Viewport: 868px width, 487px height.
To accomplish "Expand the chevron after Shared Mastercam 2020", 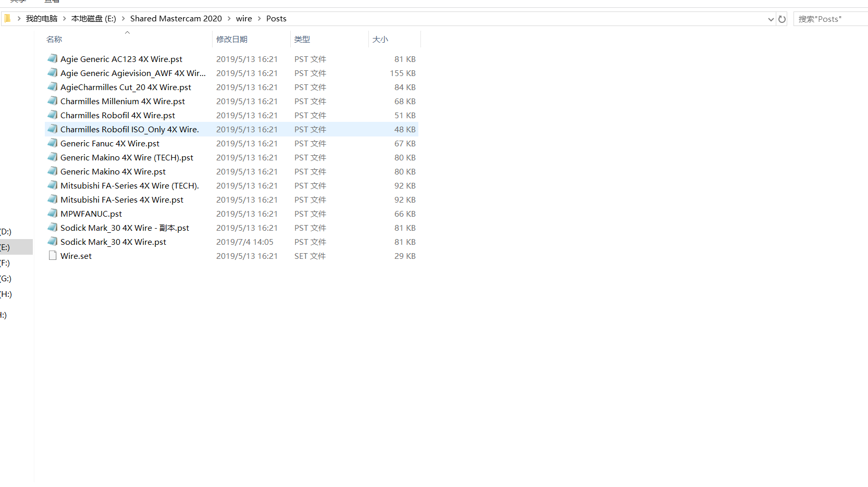I will [229, 19].
